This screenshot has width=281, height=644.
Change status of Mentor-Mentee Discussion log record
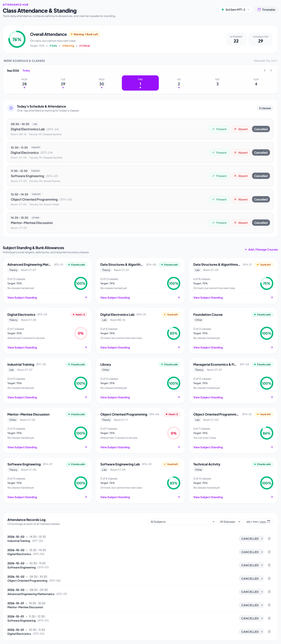(x=251, y=605)
